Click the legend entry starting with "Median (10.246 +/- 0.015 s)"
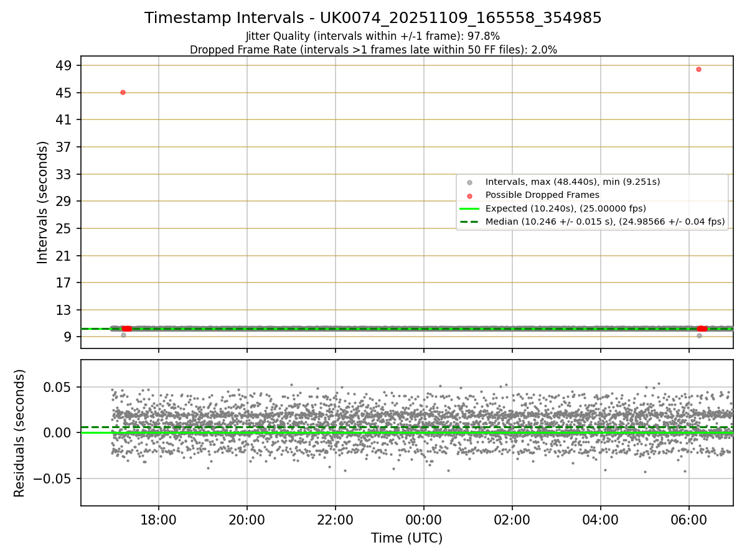Screen dimensions: 747x560 coord(605,221)
